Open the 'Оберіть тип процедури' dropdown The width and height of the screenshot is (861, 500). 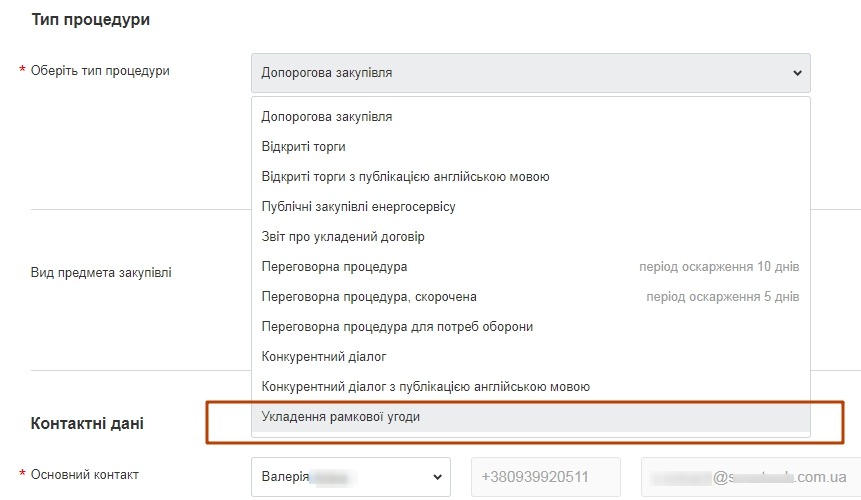tap(530, 73)
